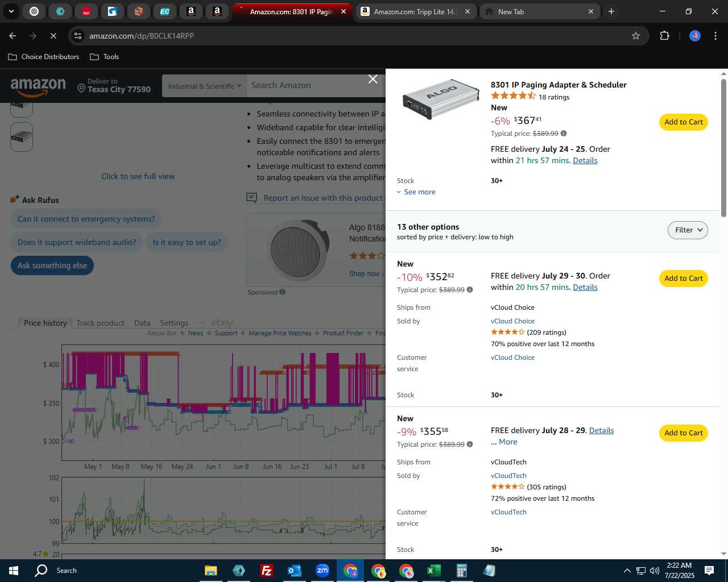Viewport: 728px width, 582px height.
Task: Close the offers side panel with X
Action: (x=373, y=79)
